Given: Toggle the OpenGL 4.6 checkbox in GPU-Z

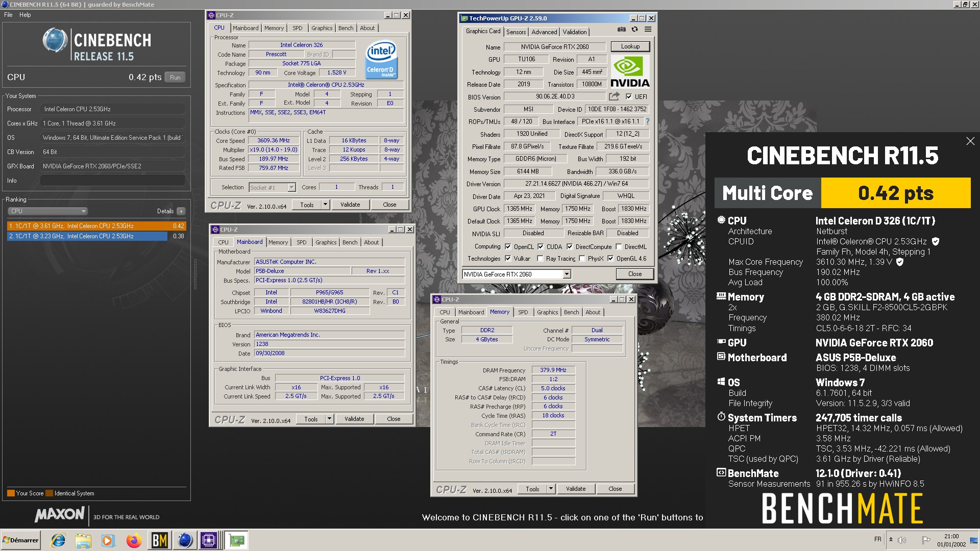Looking at the screenshot, I should click(x=610, y=259).
